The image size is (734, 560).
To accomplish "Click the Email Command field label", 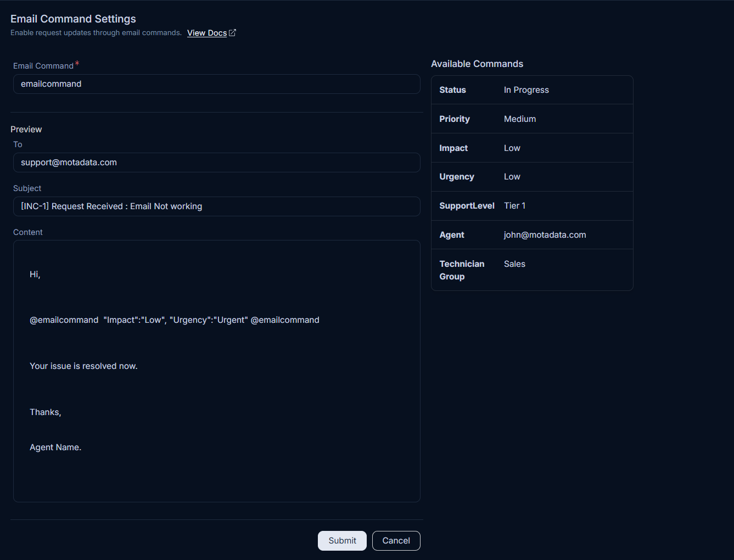I will 43,66.
